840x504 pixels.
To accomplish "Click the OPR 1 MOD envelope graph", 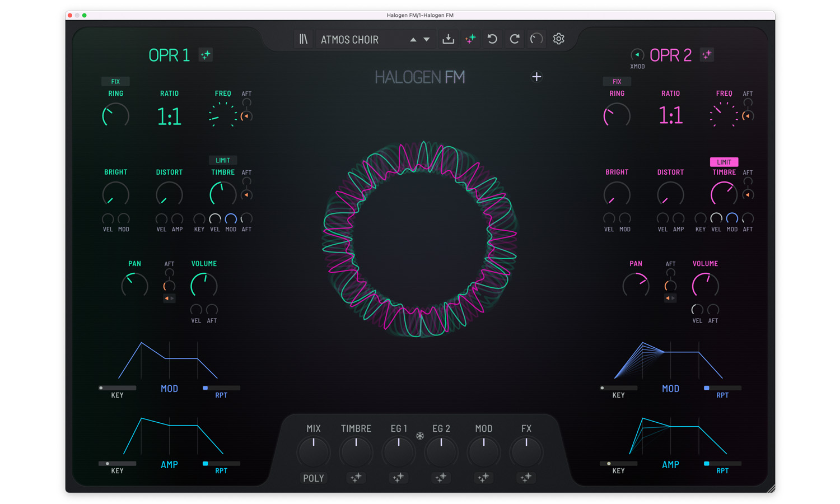I will pos(168,361).
